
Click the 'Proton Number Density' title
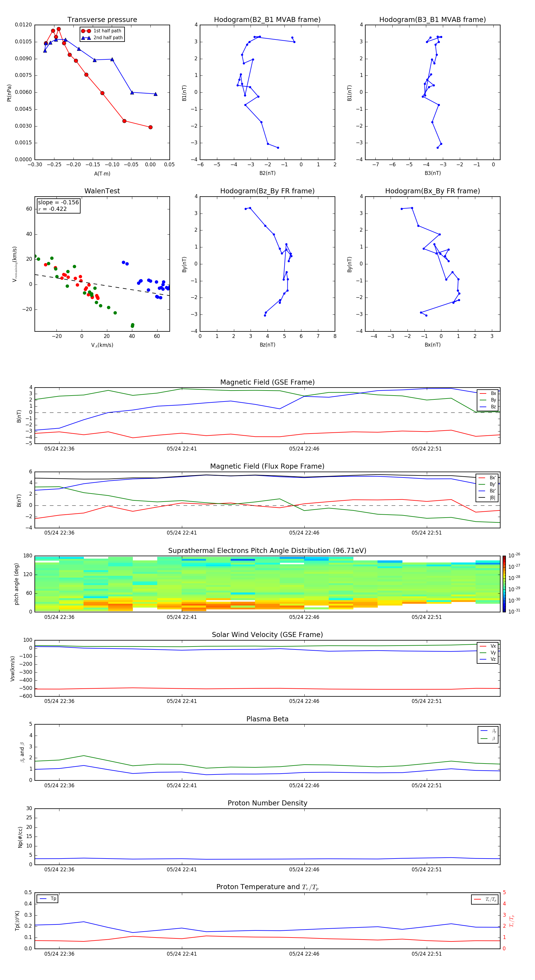point(267,803)
